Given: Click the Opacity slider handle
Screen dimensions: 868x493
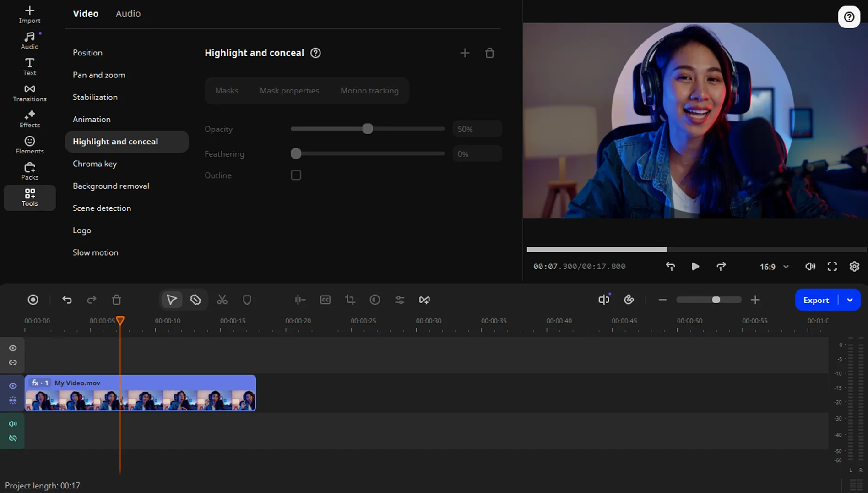Looking at the screenshot, I should tap(368, 129).
